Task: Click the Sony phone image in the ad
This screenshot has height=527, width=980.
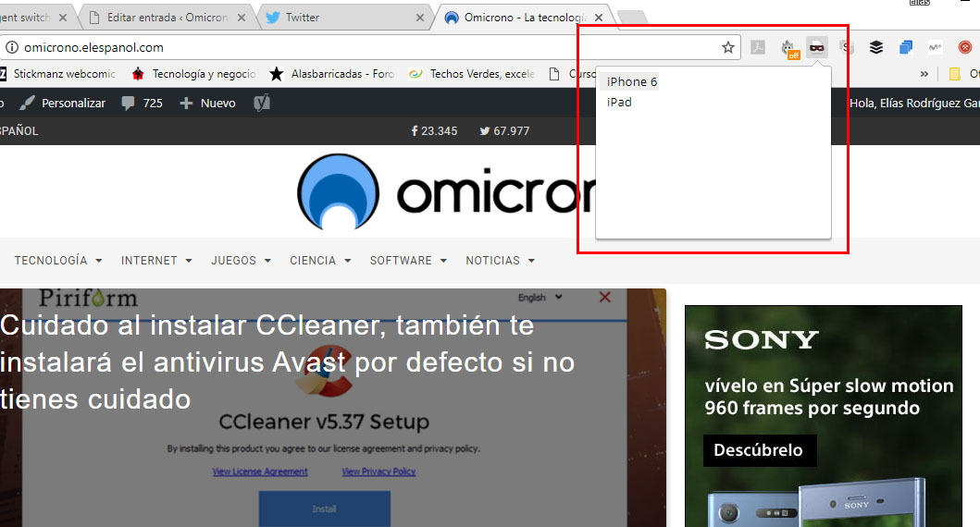Action: coord(818,503)
